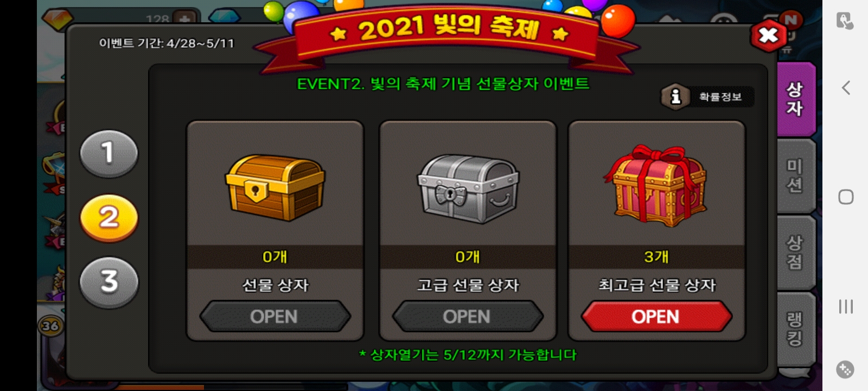This screenshot has width=868, height=391.
Task: Open the 미션 side tab
Action: click(x=796, y=176)
